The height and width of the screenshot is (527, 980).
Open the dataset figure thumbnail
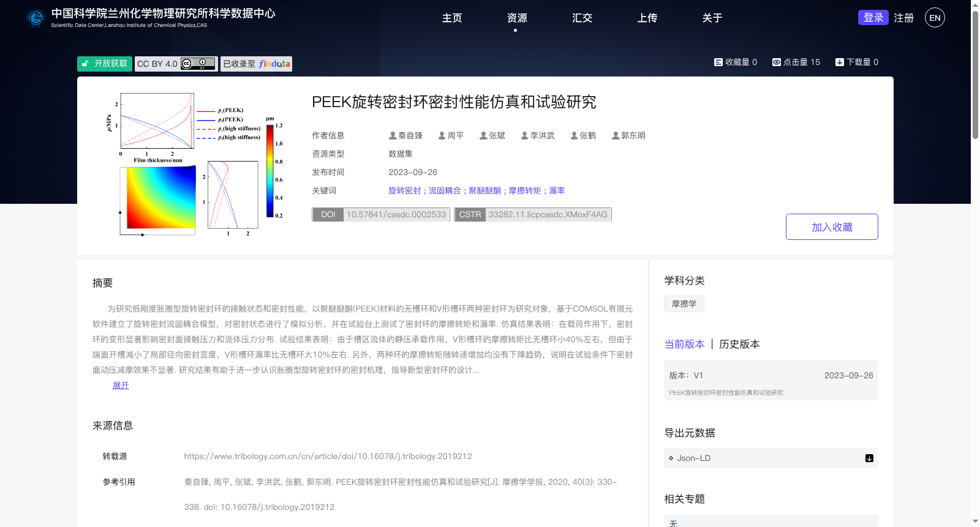pyautogui.click(x=195, y=165)
